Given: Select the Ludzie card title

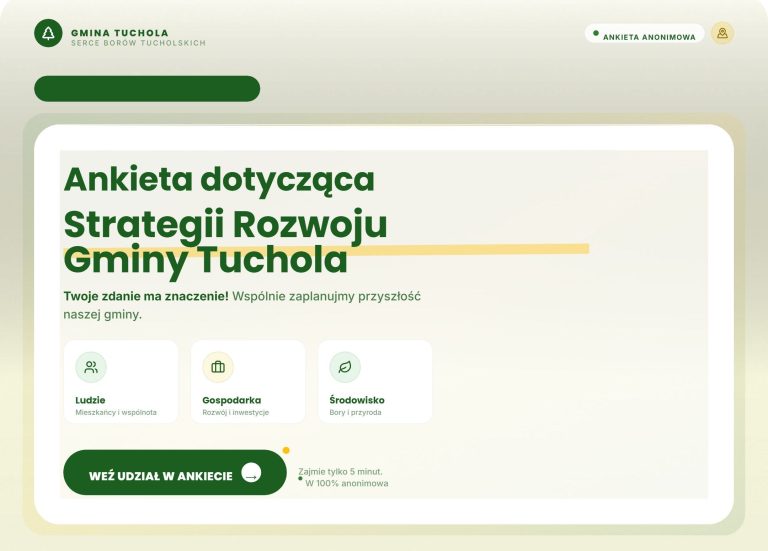Looking at the screenshot, I should click(x=90, y=400).
